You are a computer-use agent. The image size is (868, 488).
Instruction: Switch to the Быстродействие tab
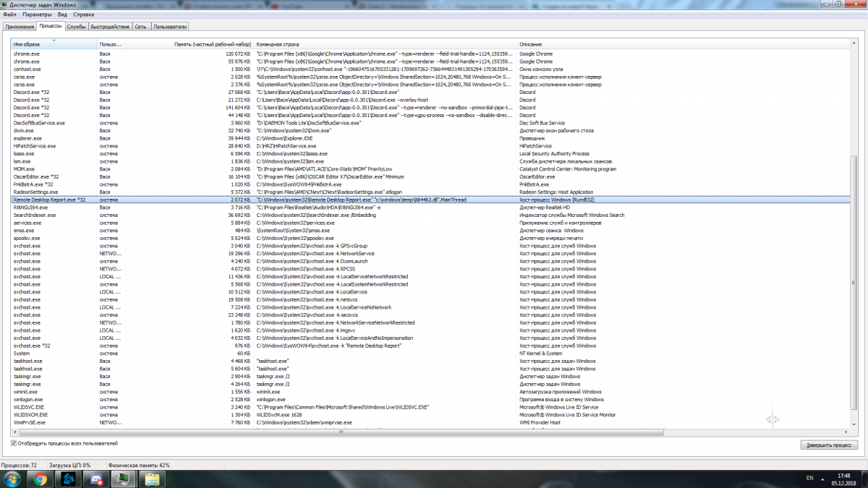click(x=110, y=27)
